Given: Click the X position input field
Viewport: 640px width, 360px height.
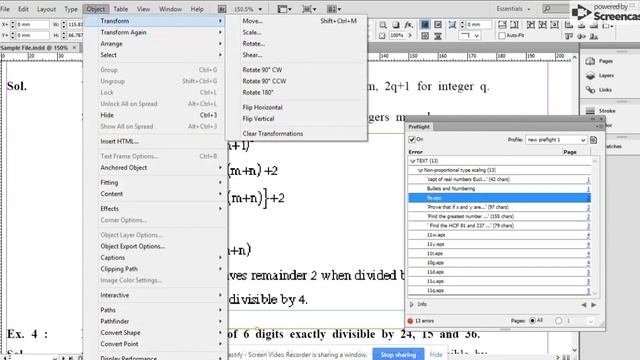Looking at the screenshot, I should [32, 24].
